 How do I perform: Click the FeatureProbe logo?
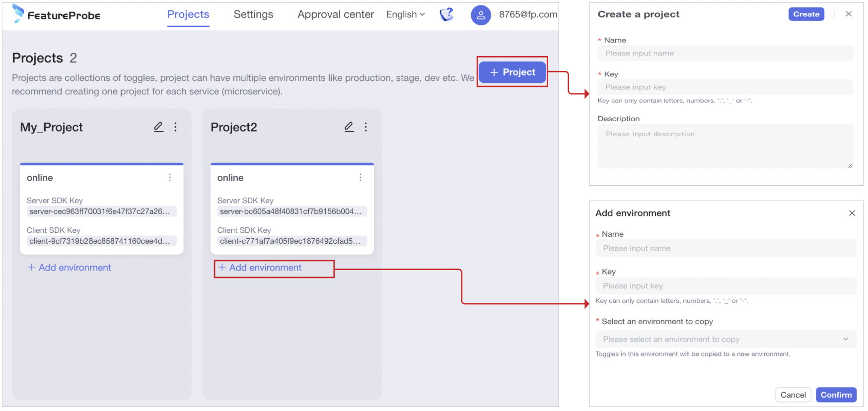click(56, 14)
